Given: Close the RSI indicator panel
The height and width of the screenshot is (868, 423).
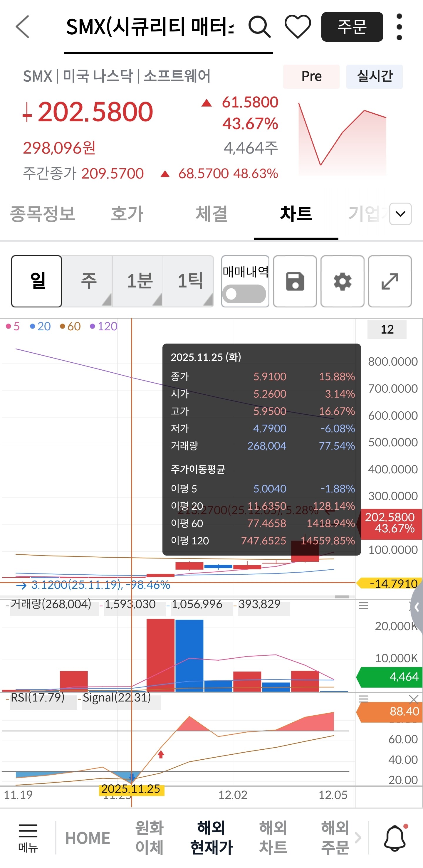Looking at the screenshot, I should (414, 699).
